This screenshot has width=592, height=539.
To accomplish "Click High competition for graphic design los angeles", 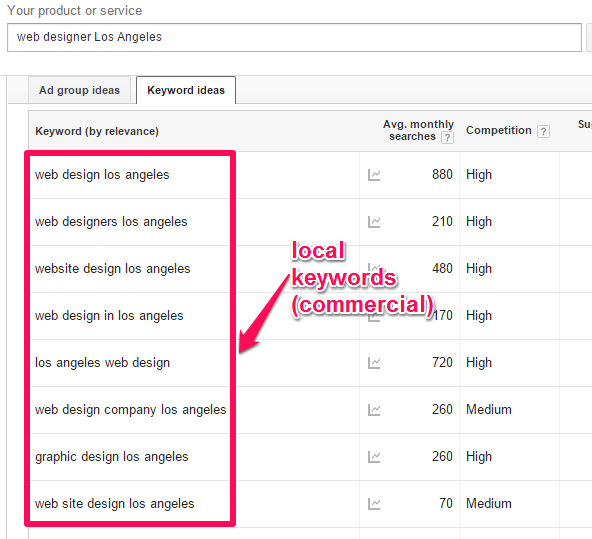I will [479, 457].
